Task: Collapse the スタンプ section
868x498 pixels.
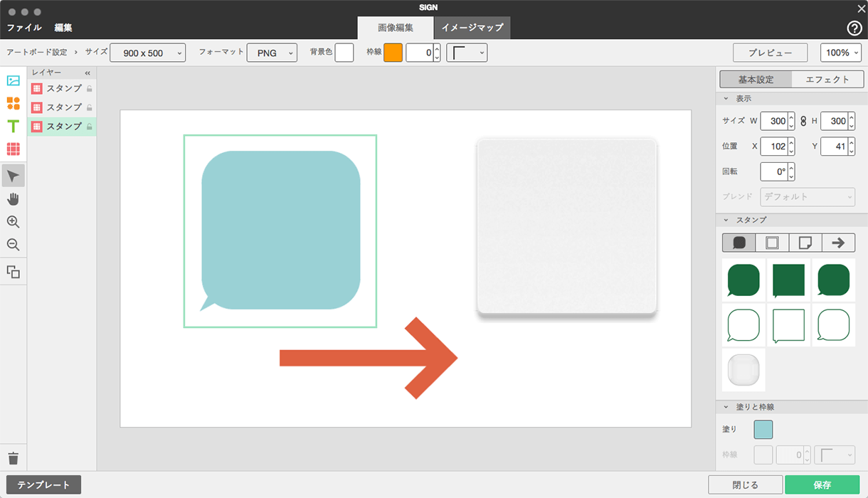Action: pyautogui.click(x=726, y=220)
